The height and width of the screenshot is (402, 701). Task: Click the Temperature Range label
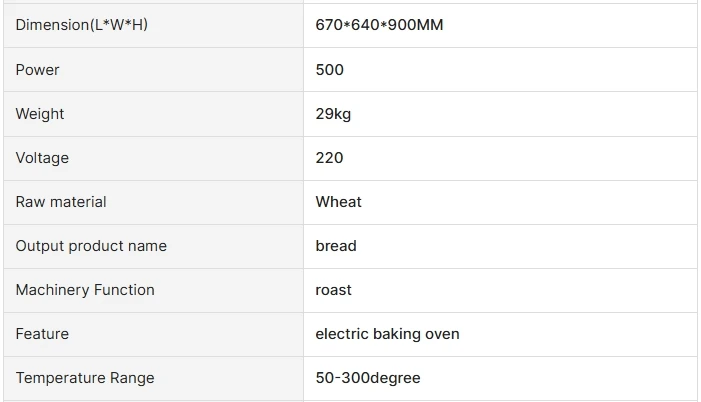click(85, 378)
